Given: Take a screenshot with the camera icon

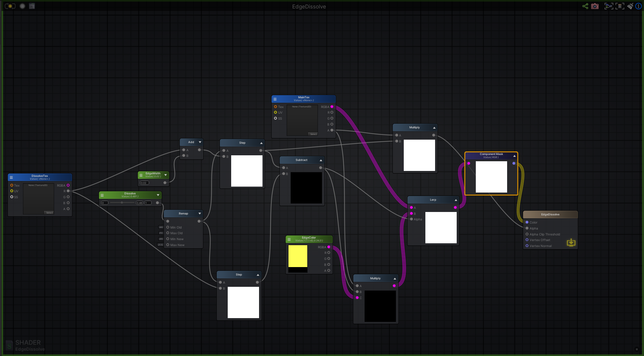Looking at the screenshot, I should coord(595,6).
